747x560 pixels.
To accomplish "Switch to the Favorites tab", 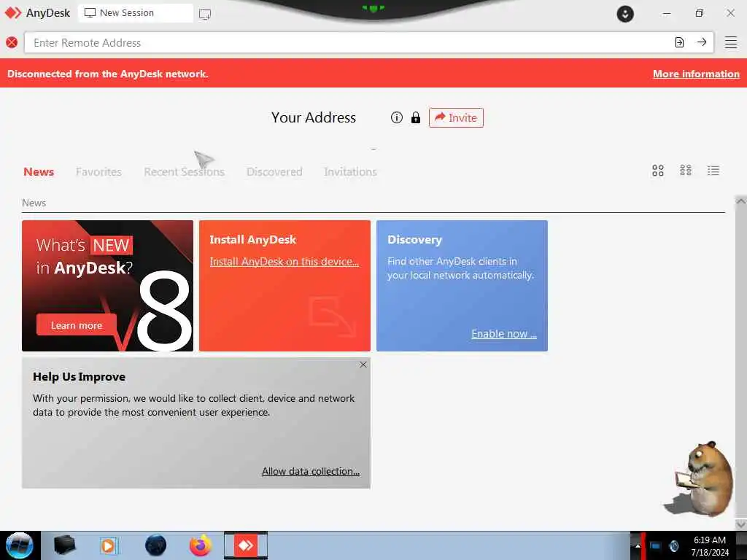I will click(x=98, y=171).
